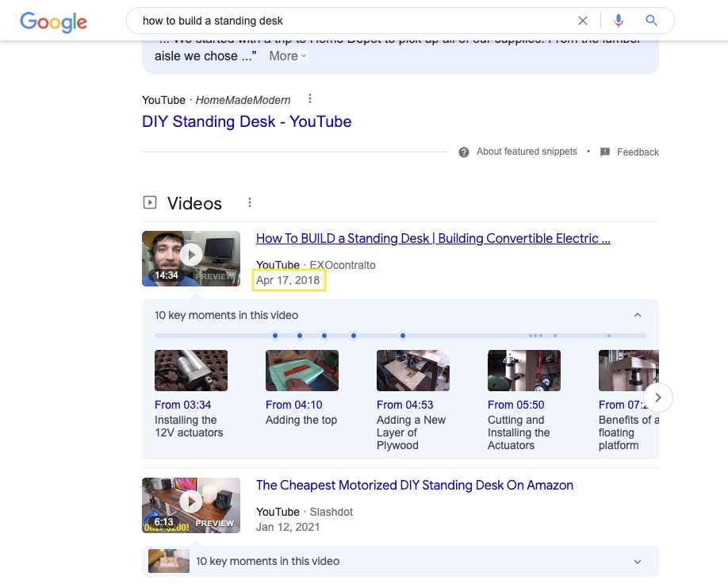Click '10 key moments in this video' expanded header
Viewport: 728px width, 584px height.
(x=227, y=316)
